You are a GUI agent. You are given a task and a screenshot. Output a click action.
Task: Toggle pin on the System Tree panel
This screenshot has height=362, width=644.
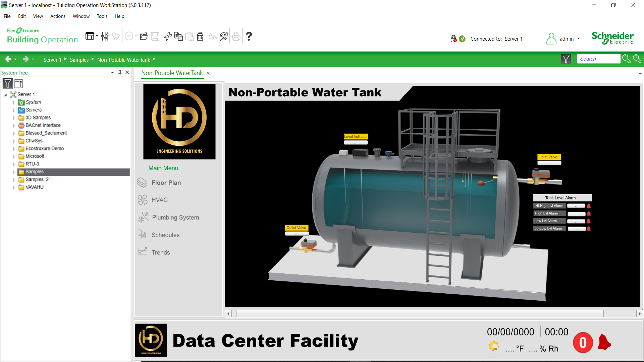pos(120,72)
